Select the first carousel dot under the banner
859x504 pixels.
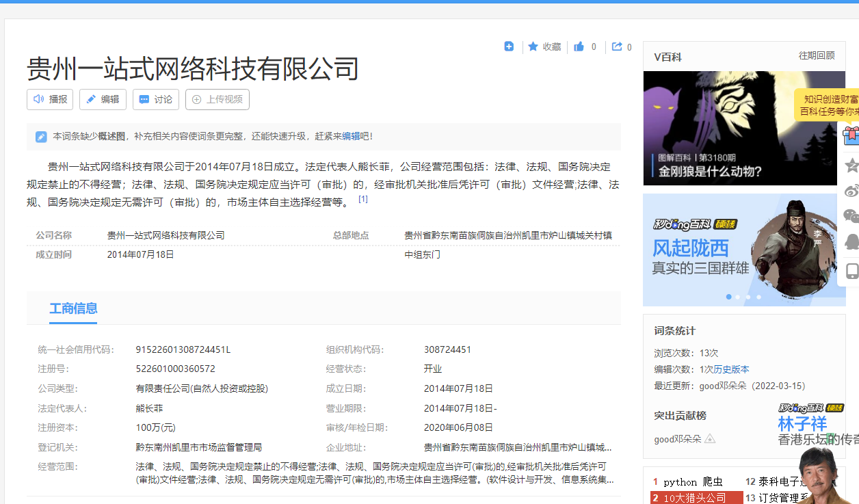click(729, 297)
